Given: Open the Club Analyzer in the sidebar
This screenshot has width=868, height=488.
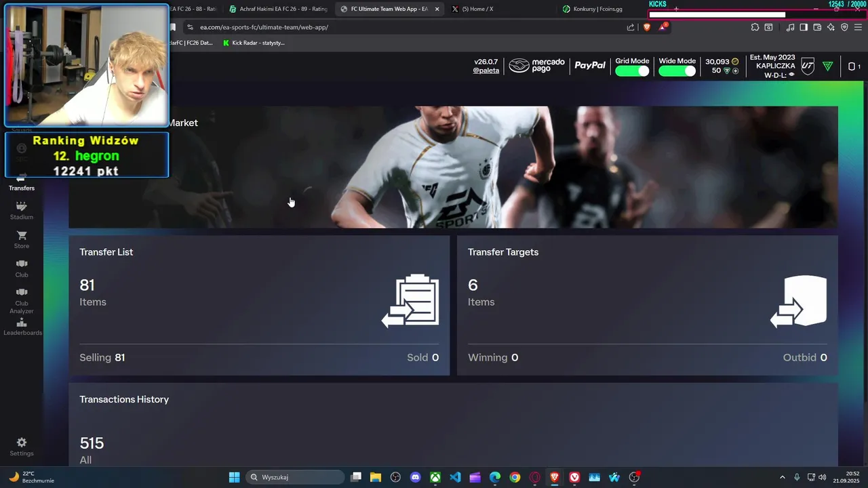Looking at the screenshot, I should [x=22, y=300].
